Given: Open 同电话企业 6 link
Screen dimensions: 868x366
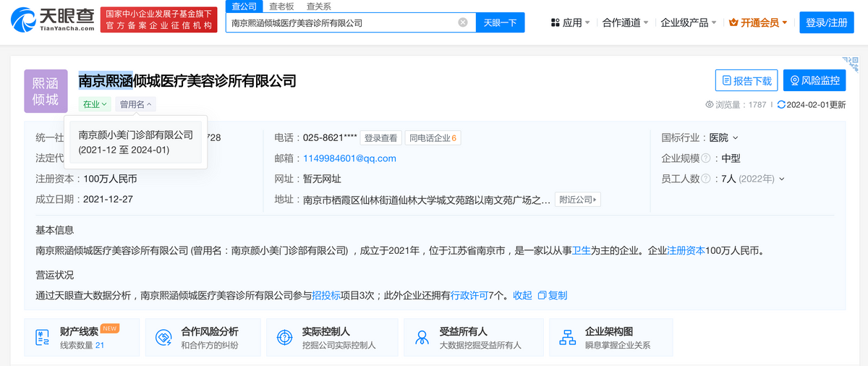Looking at the screenshot, I should (x=433, y=137).
